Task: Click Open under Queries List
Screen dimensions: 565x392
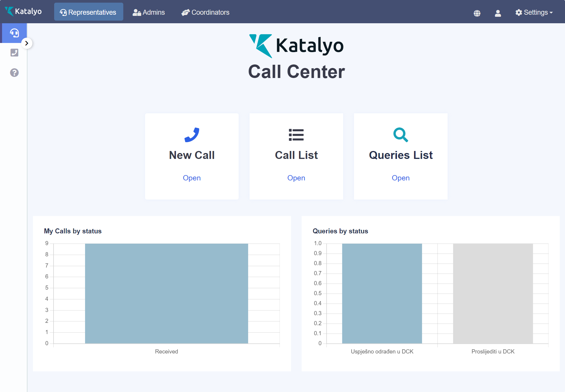Action: 401,178
